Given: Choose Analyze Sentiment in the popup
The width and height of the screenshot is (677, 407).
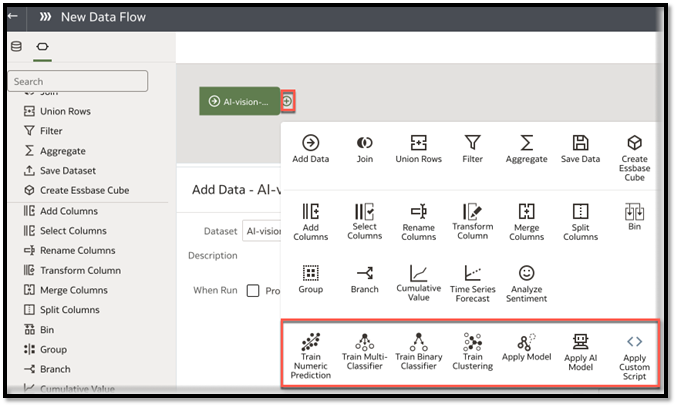Looking at the screenshot, I should pos(526,284).
